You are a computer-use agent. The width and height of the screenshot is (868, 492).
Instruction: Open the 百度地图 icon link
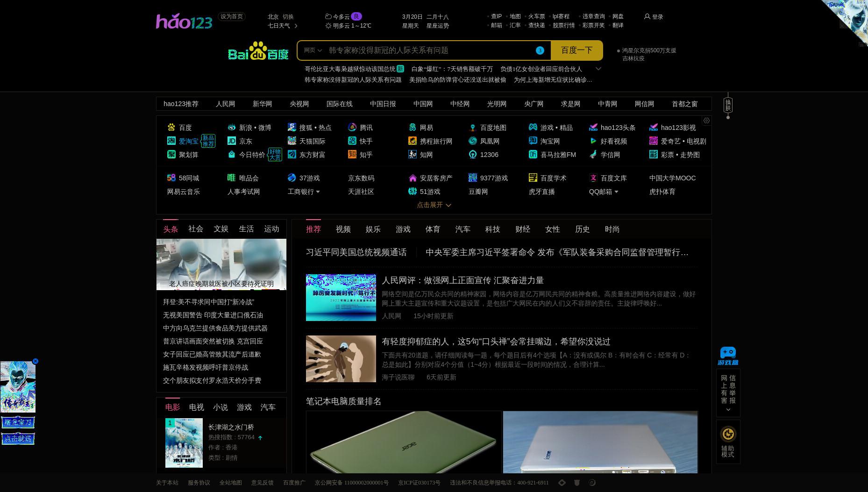point(473,127)
